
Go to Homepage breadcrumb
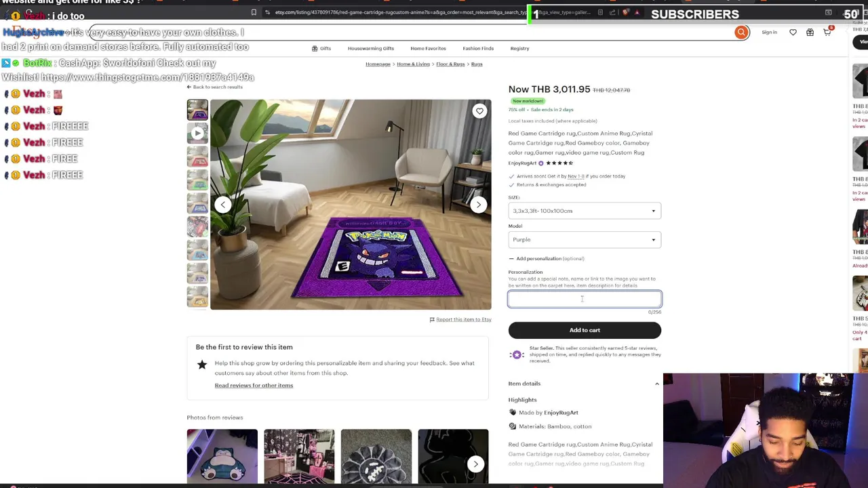coord(378,64)
